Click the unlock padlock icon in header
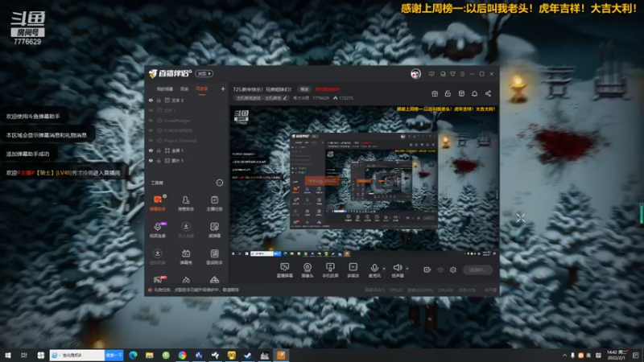Screen dimensions: 644x362 448,93
